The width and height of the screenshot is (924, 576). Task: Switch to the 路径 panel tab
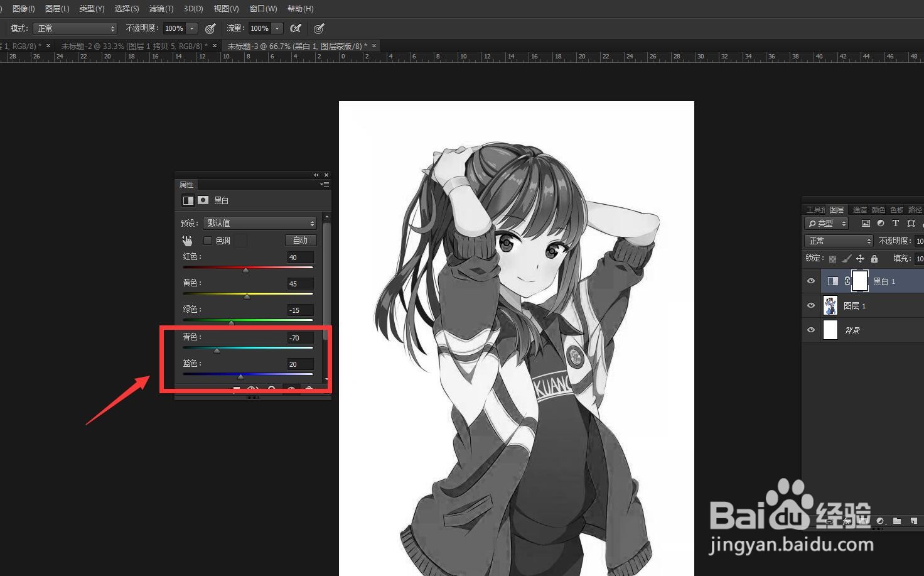pos(915,210)
